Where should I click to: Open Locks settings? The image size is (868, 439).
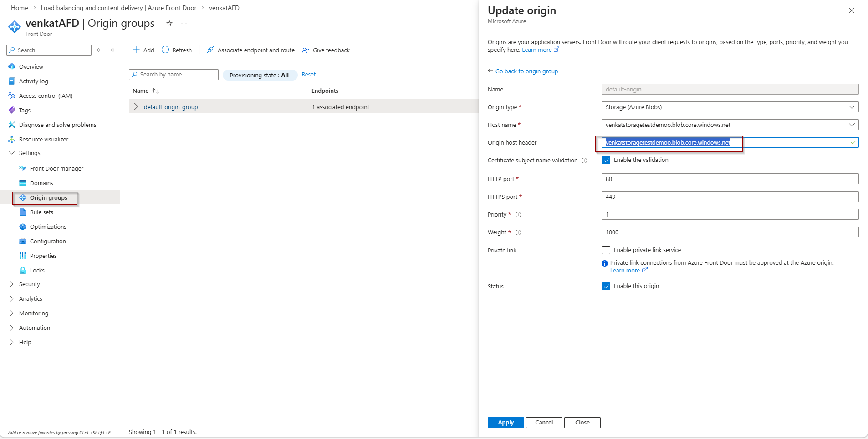37,270
